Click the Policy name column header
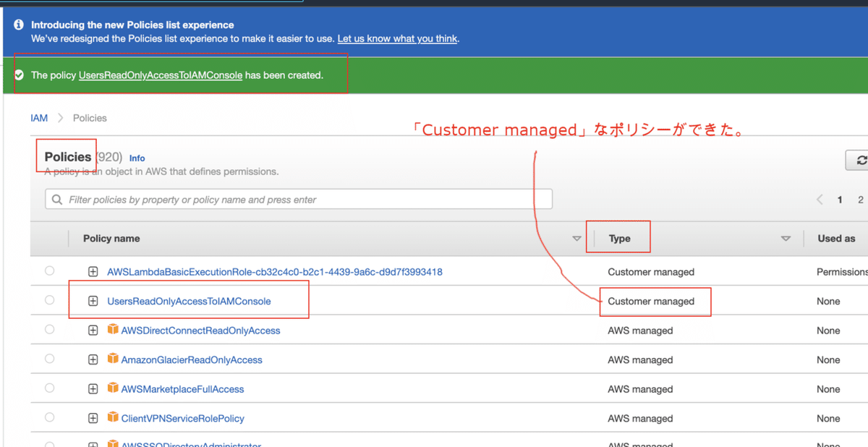The width and height of the screenshot is (868, 447). [111, 238]
